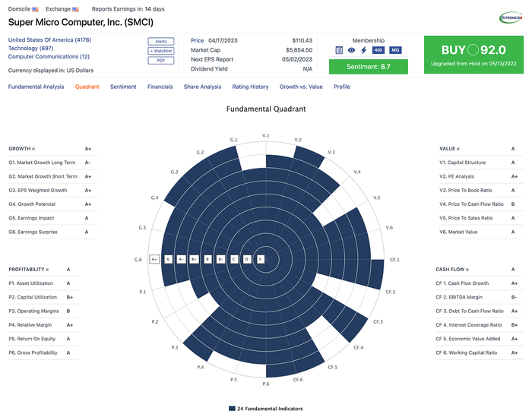Viewport: 532px width, 414px height.
Task: Click the 400 membership badge
Action: tap(378, 50)
